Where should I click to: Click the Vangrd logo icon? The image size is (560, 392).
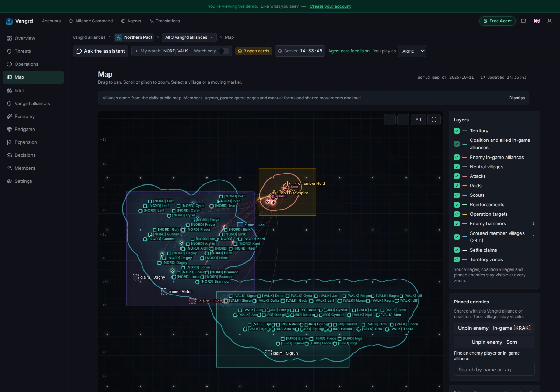coord(9,21)
